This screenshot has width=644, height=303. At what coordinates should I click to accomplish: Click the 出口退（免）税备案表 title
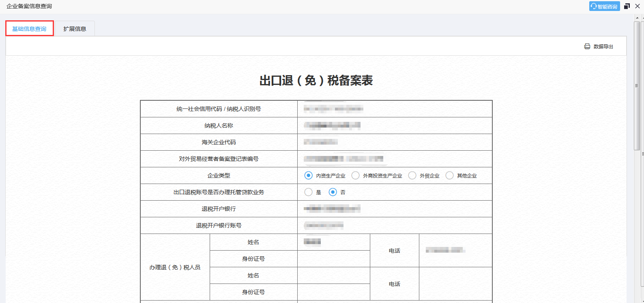(x=316, y=80)
